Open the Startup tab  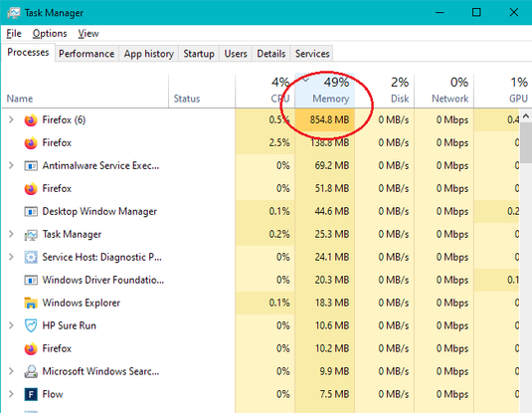point(199,54)
